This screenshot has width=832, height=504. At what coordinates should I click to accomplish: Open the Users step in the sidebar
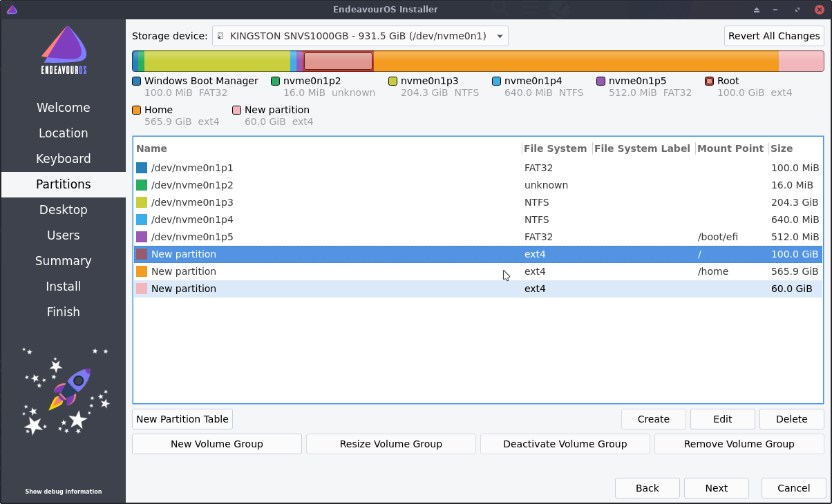tap(63, 235)
